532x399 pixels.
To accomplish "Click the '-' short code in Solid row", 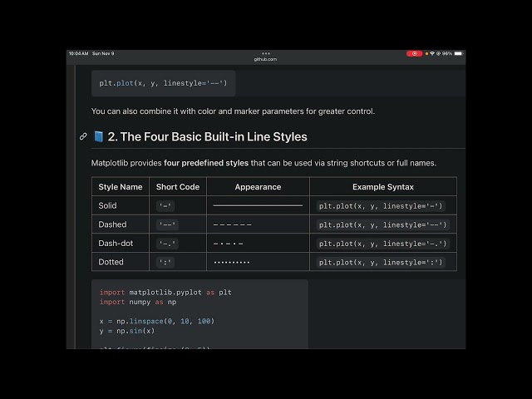I will (x=165, y=205).
